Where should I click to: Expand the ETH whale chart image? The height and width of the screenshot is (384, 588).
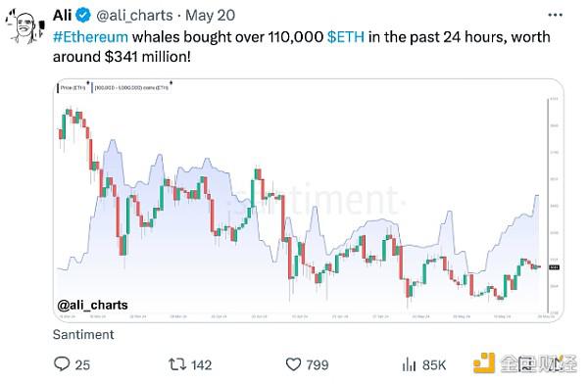click(x=309, y=200)
